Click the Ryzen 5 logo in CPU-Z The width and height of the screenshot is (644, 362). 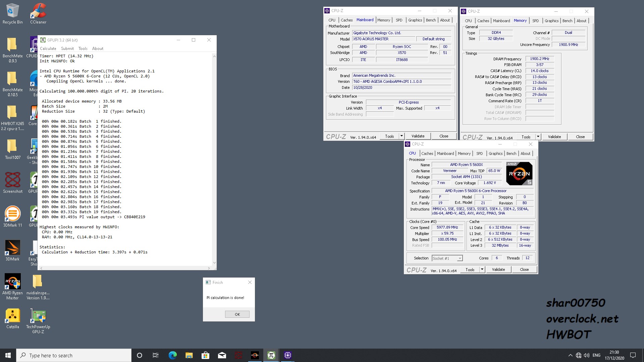(x=519, y=174)
